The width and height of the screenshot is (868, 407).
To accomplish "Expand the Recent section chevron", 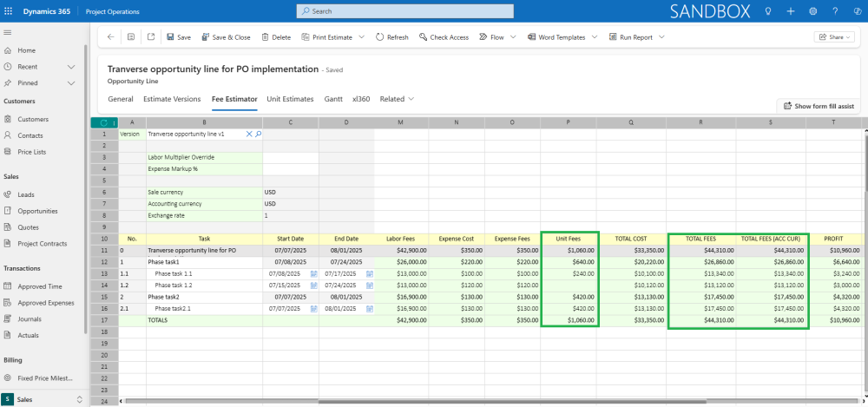I will coord(71,67).
